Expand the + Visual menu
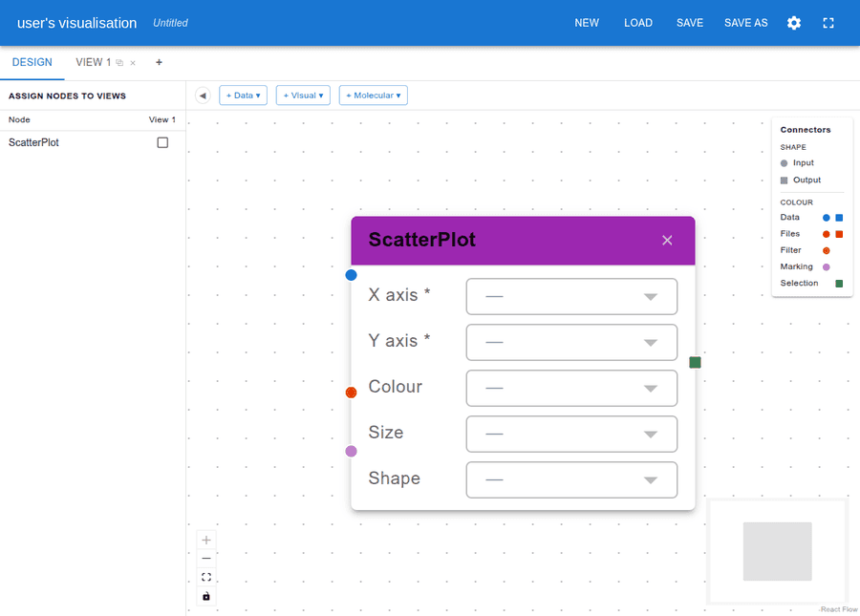 pos(303,96)
